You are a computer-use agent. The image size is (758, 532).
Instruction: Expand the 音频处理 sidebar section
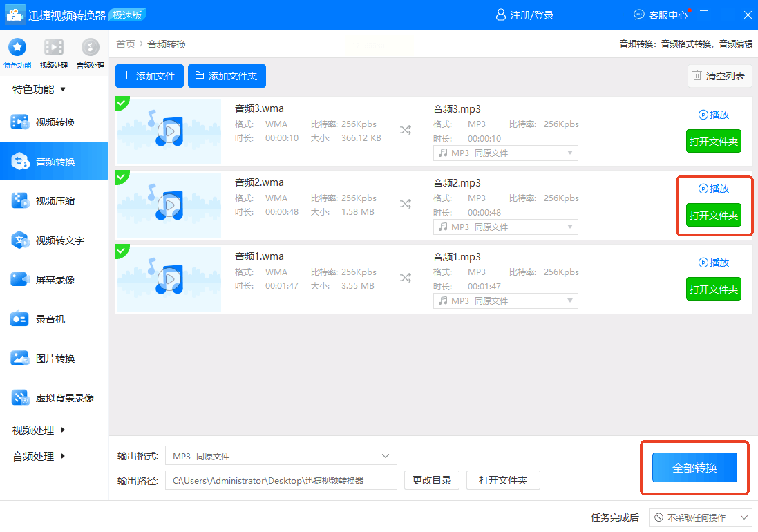pos(39,456)
